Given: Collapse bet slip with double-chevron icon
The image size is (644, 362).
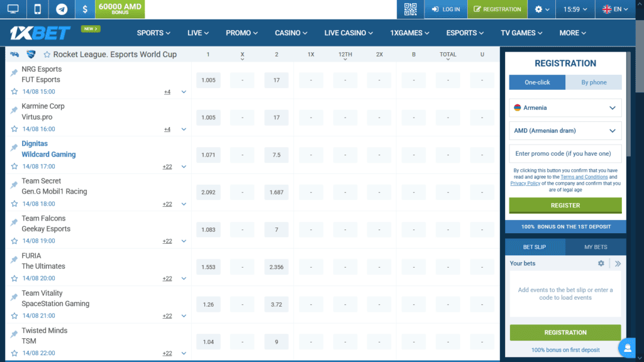Looking at the screenshot, I should click(x=618, y=263).
